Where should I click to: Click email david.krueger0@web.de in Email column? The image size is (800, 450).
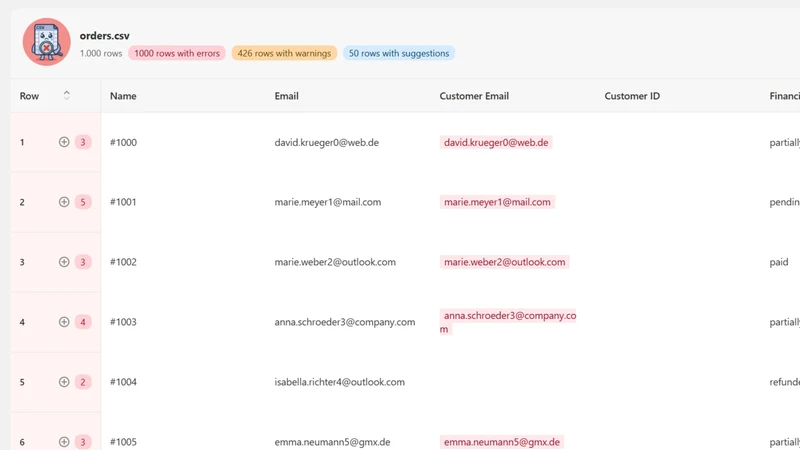(x=327, y=142)
